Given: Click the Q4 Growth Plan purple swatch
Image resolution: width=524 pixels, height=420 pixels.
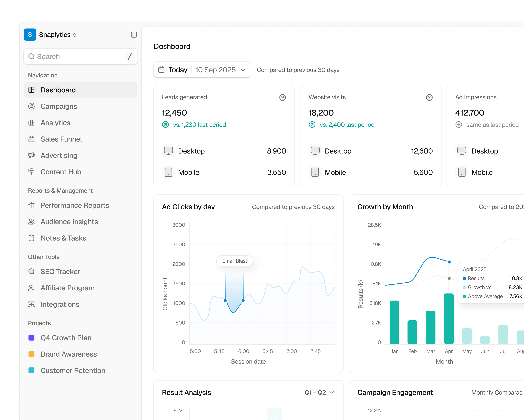Looking at the screenshot, I should coord(32,338).
